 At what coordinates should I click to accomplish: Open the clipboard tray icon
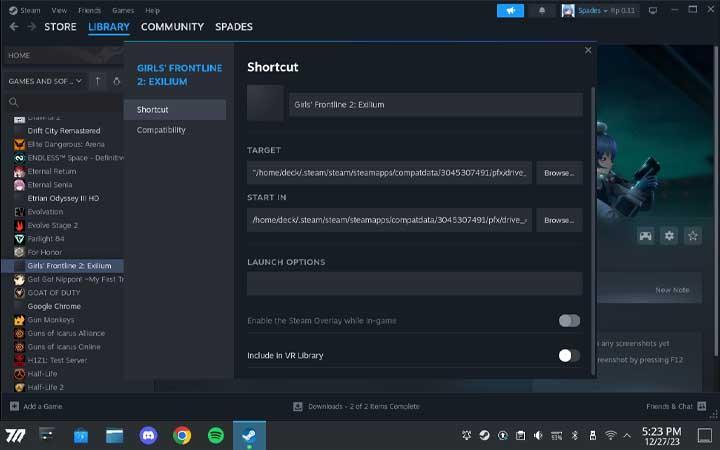[520, 435]
